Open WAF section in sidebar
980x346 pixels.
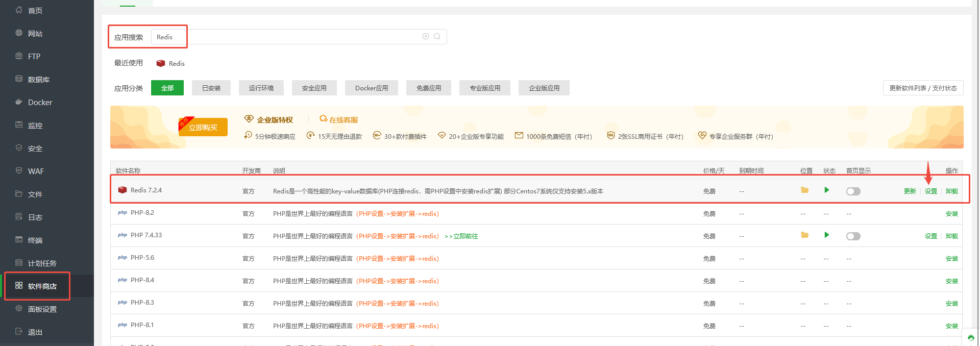pos(36,171)
